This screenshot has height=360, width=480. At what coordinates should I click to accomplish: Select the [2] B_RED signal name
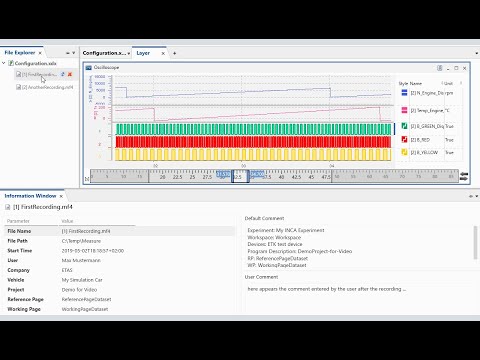point(420,140)
